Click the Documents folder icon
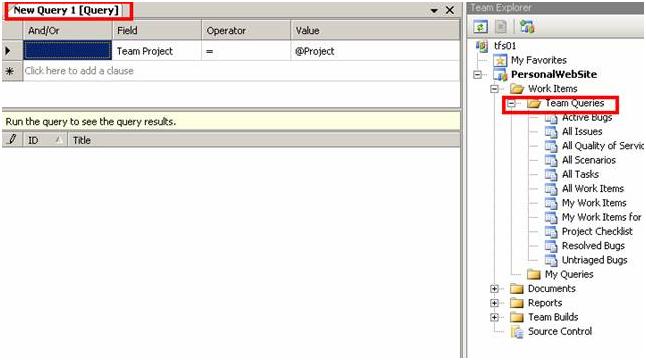 tap(517, 289)
